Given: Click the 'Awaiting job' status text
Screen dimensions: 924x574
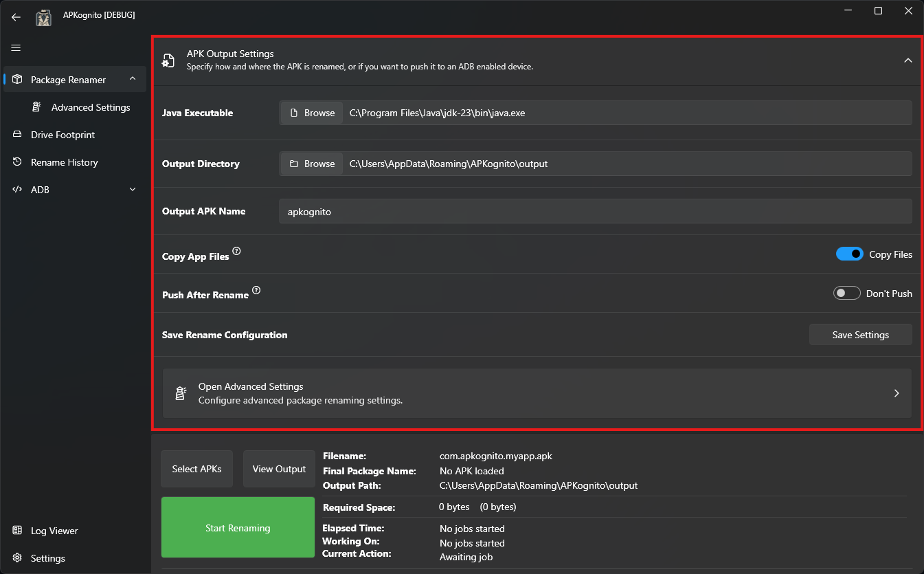Looking at the screenshot, I should click(x=466, y=557).
